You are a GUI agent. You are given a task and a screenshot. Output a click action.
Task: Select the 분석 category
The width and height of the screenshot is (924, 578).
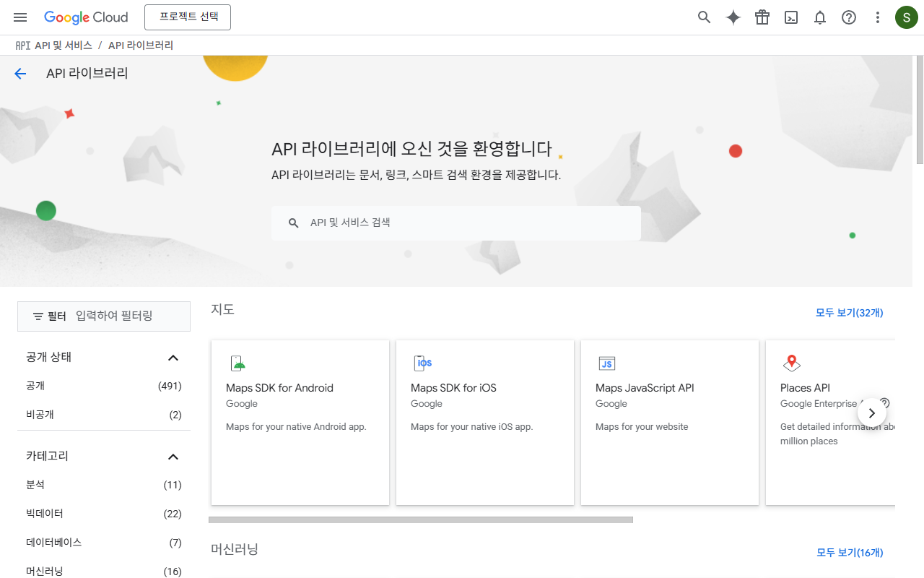(104, 485)
